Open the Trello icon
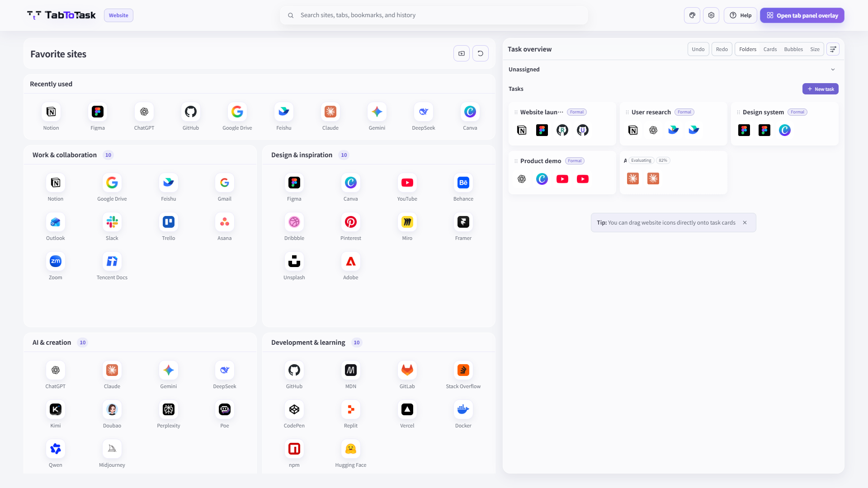The width and height of the screenshot is (868, 488). 169,222
